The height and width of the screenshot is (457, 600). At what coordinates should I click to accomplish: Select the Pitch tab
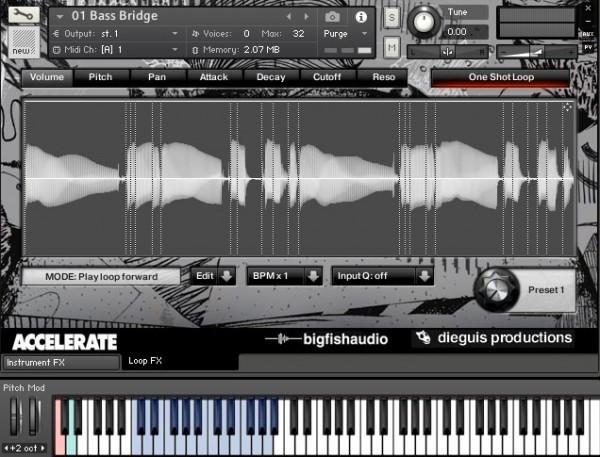point(101,77)
